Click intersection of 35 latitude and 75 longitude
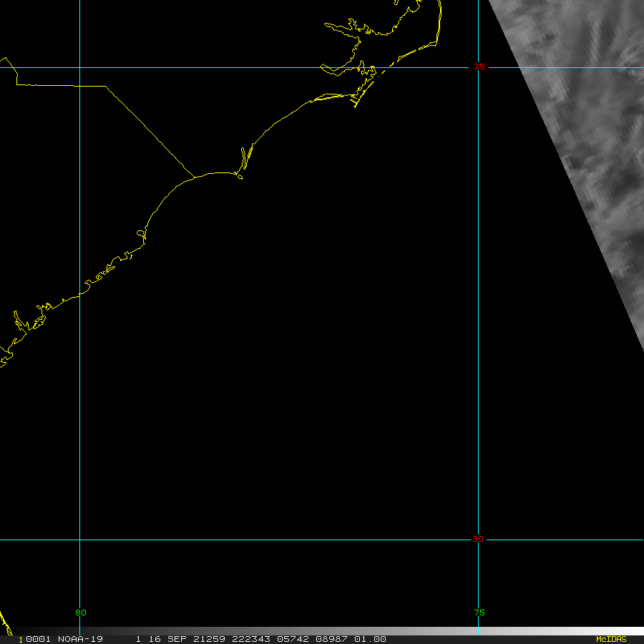This screenshot has height=644, width=644. tap(479, 68)
